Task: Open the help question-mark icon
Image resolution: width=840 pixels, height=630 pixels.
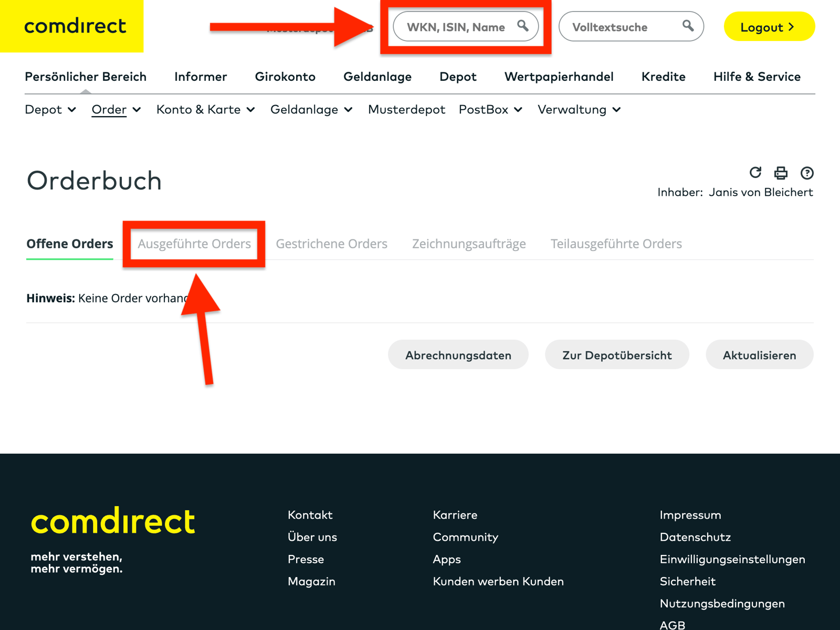Action: pyautogui.click(x=807, y=173)
